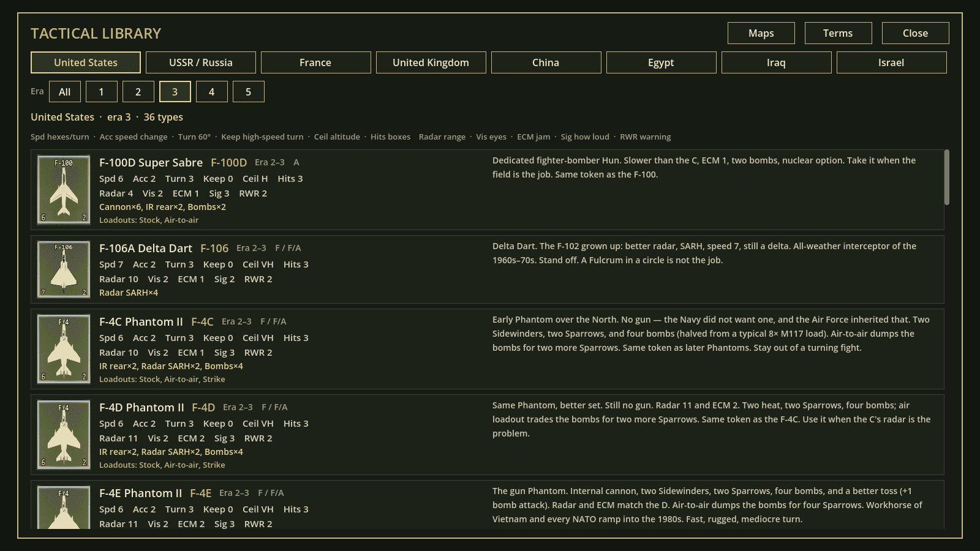Click 'Radar 11' stat in F-4D row
This screenshot has width=980, height=551.
pyautogui.click(x=118, y=438)
